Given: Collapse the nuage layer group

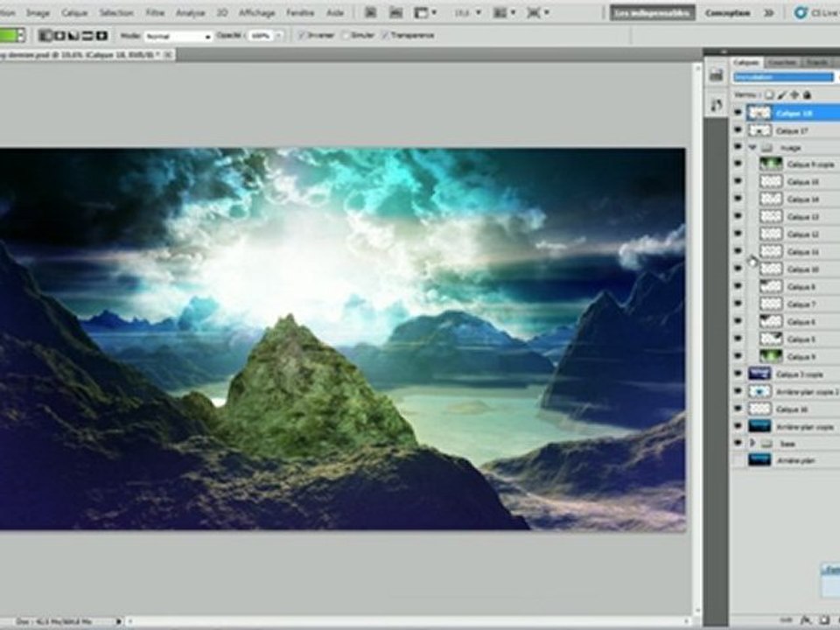Looking at the screenshot, I should pos(752,147).
